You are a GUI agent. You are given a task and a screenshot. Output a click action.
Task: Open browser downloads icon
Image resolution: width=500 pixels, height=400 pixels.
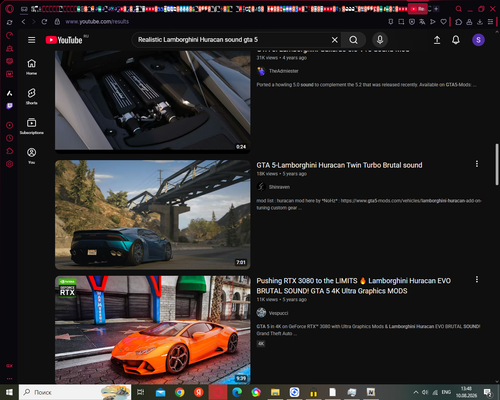click(480, 22)
